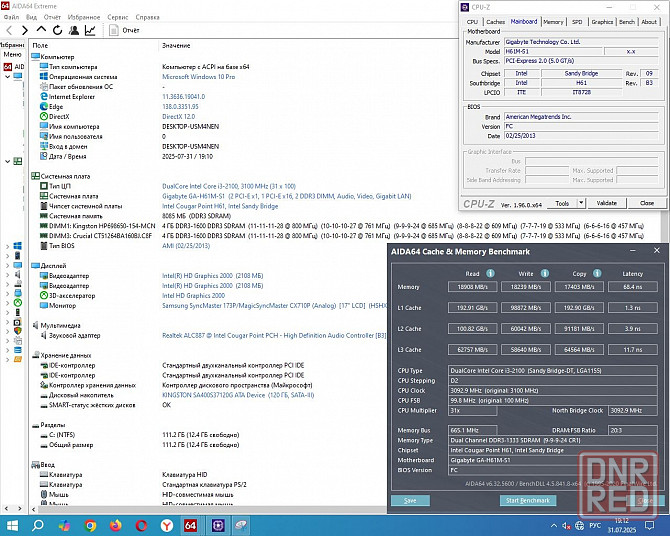The height and width of the screenshot is (536, 670).
Task: Select the Windows operating system icon in tree
Action: click(x=18, y=246)
